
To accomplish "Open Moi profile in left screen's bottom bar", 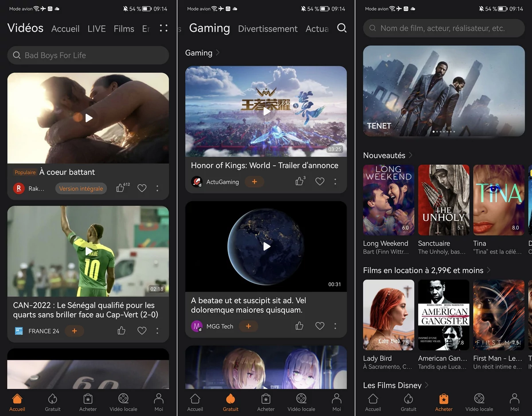I will coord(159,402).
